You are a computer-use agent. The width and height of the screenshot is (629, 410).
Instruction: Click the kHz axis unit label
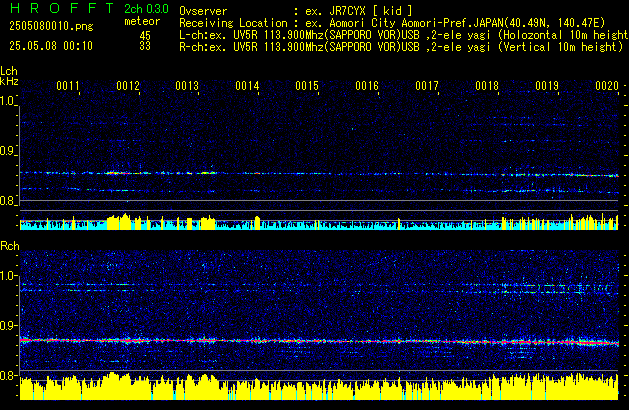click(9, 81)
